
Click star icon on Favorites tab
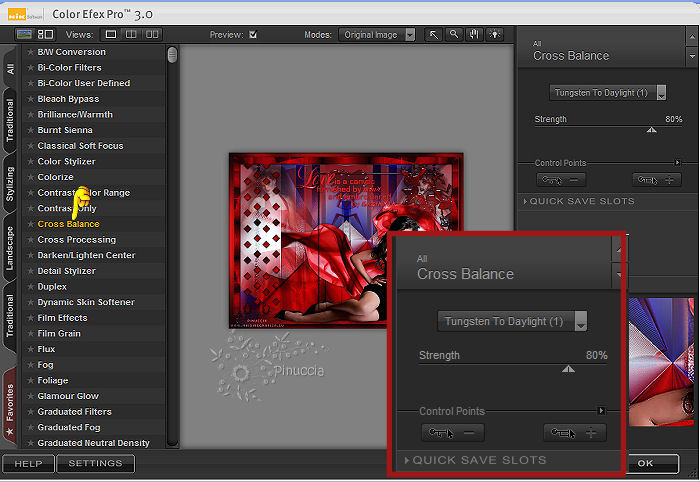[x=9, y=432]
